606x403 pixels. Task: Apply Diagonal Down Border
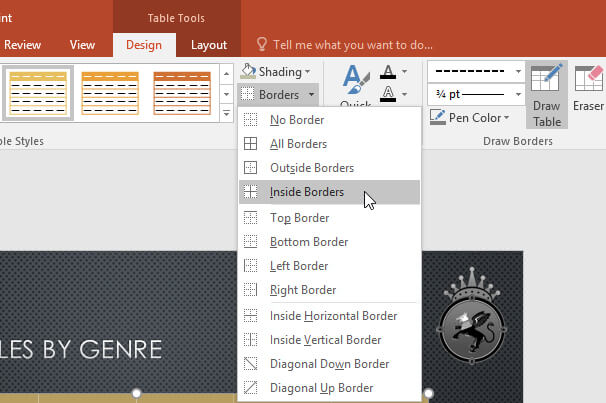329,364
